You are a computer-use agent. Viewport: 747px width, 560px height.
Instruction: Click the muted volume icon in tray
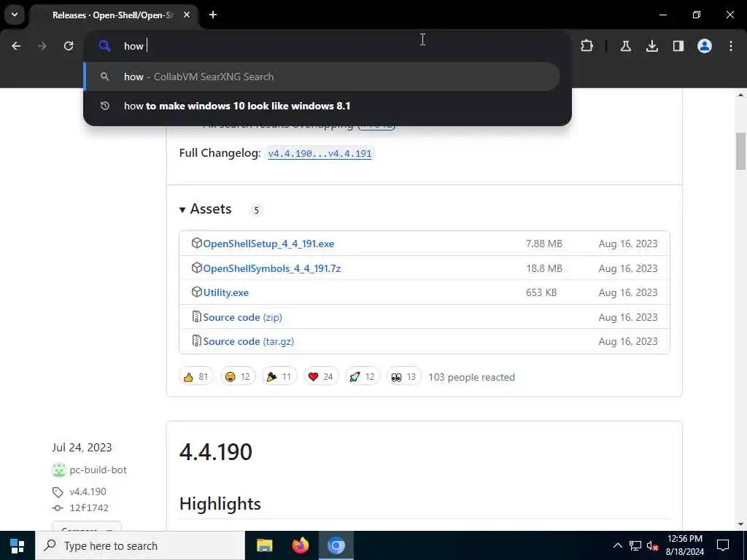click(653, 545)
